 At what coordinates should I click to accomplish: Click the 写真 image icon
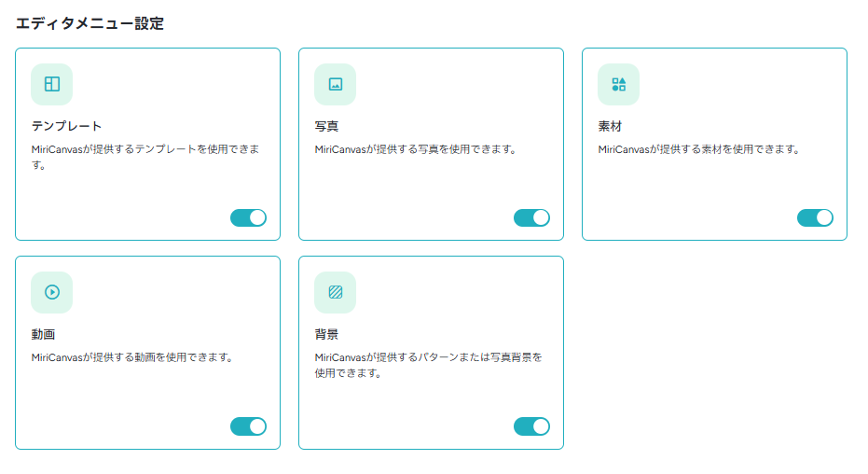click(x=336, y=84)
